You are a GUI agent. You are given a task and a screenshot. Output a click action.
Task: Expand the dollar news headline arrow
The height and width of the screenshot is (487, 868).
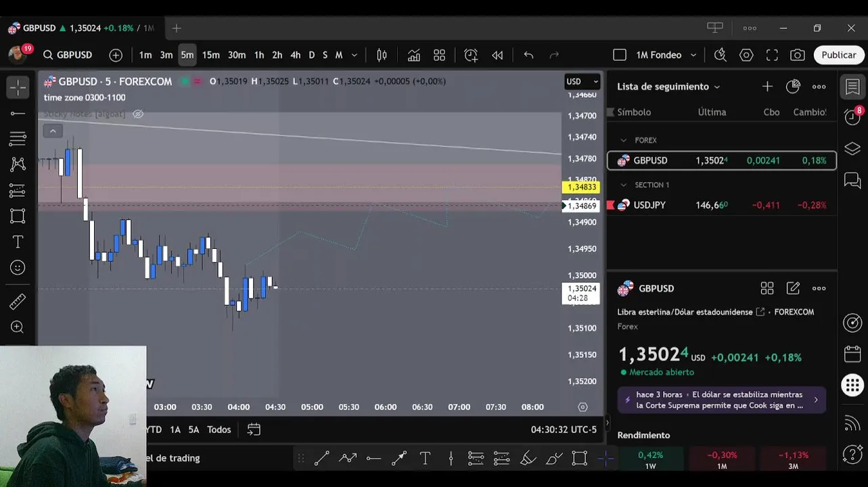815,400
